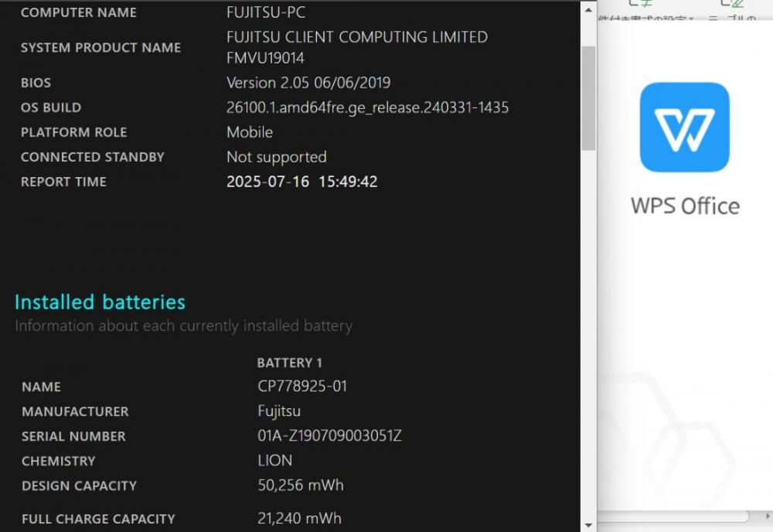The width and height of the screenshot is (773, 532).
Task: Click the "BATTERY 1" column header
Action: point(289,363)
